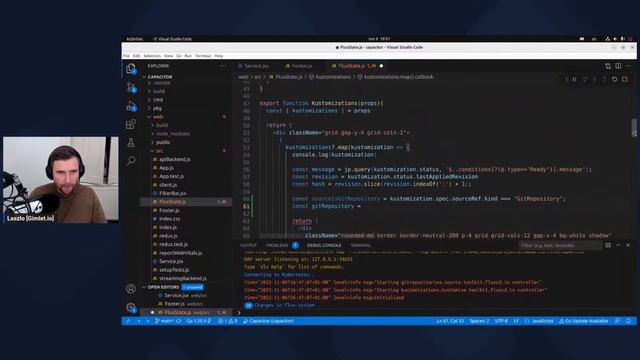
Task: Click Spaces: 2 indentation in status bar
Action: coord(479,321)
